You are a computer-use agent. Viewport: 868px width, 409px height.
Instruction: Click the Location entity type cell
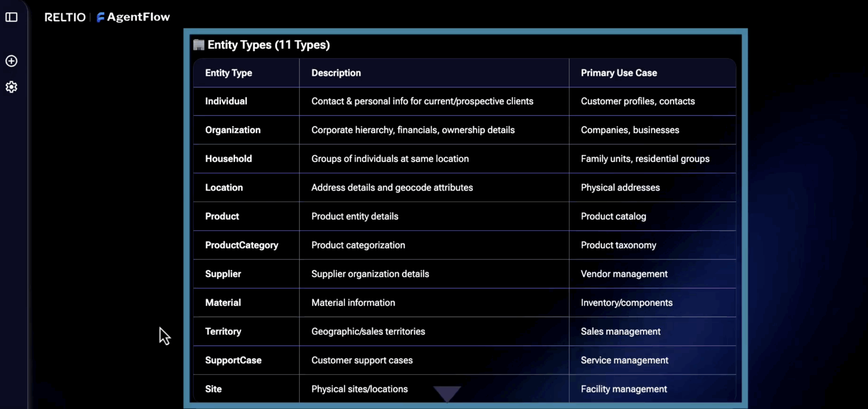tap(224, 188)
